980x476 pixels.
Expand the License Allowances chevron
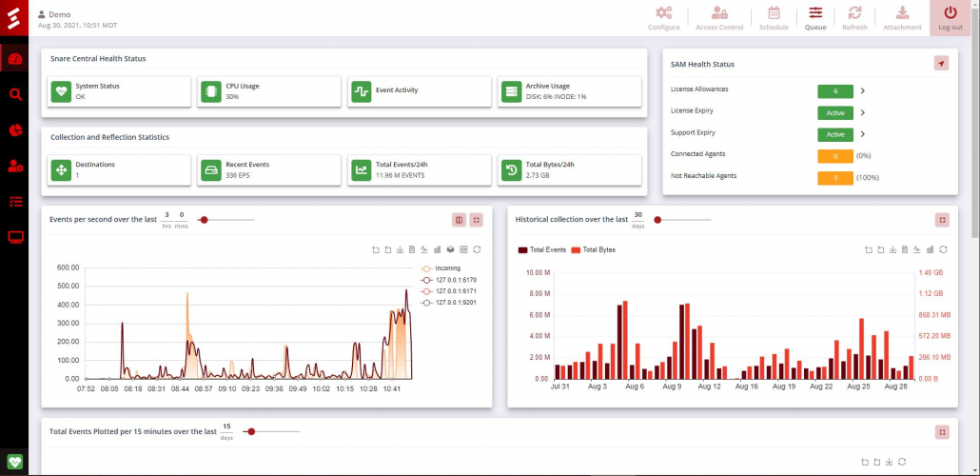click(x=863, y=90)
